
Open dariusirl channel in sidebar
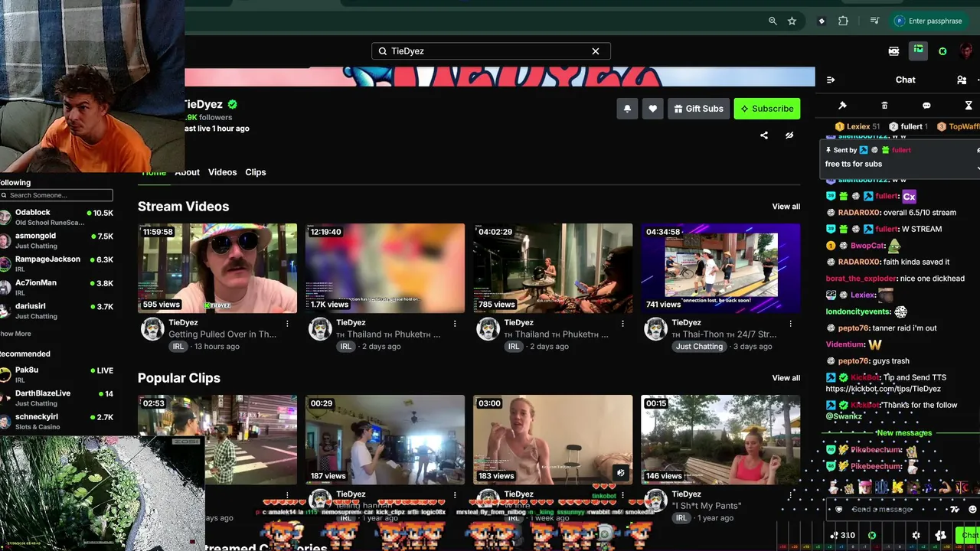pyautogui.click(x=57, y=311)
